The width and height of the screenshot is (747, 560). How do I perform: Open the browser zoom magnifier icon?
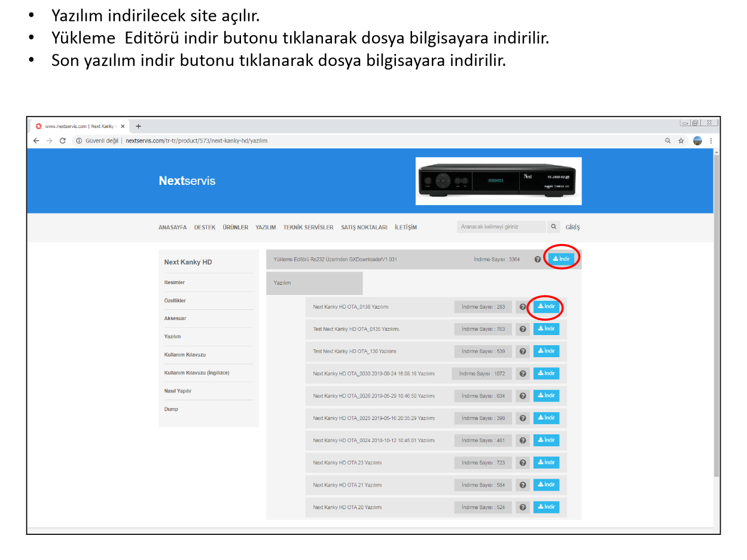point(667,141)
